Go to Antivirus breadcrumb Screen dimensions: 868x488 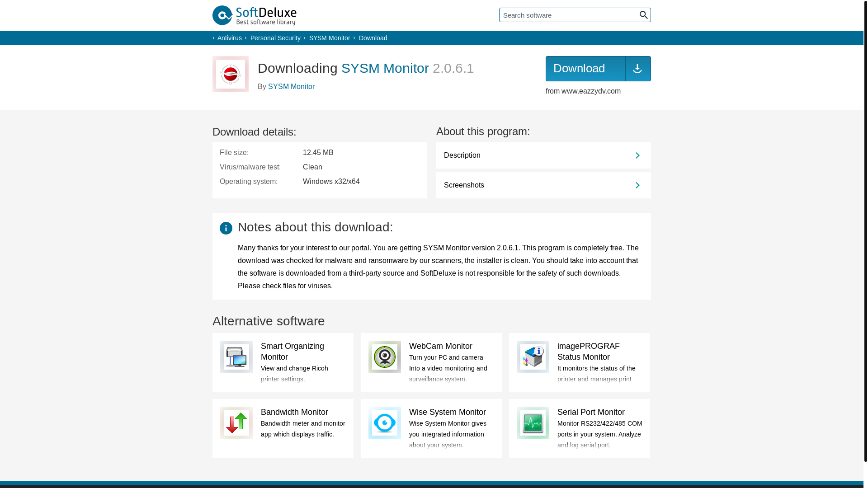pos(230,38)
